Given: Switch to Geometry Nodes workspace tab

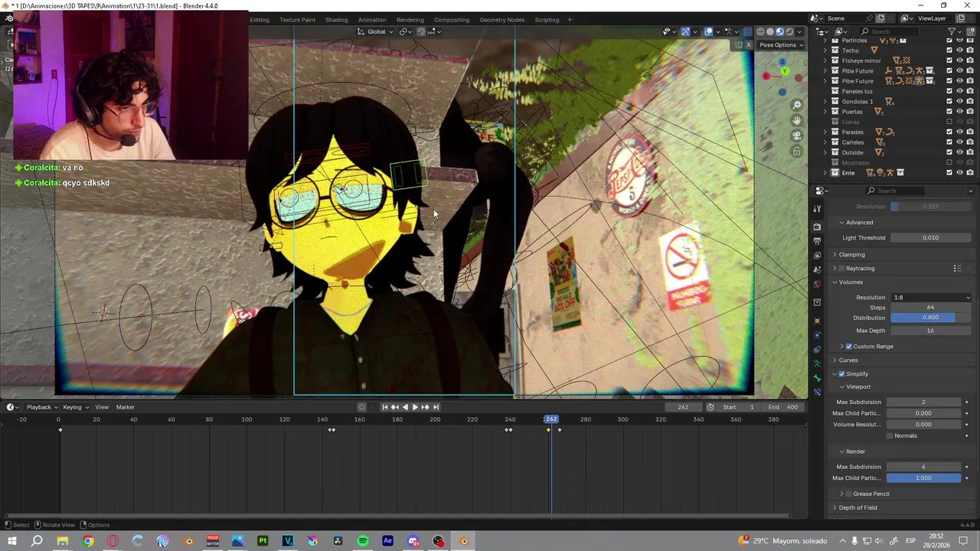Looking at the screenshot, I should tap(501, 20).
